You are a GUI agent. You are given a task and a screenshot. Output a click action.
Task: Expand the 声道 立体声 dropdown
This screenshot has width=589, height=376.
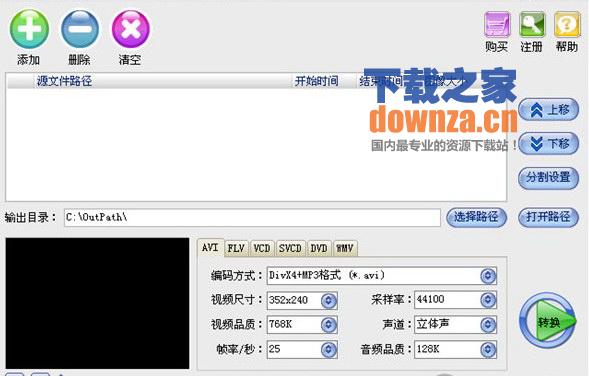(x=488, y=325)
